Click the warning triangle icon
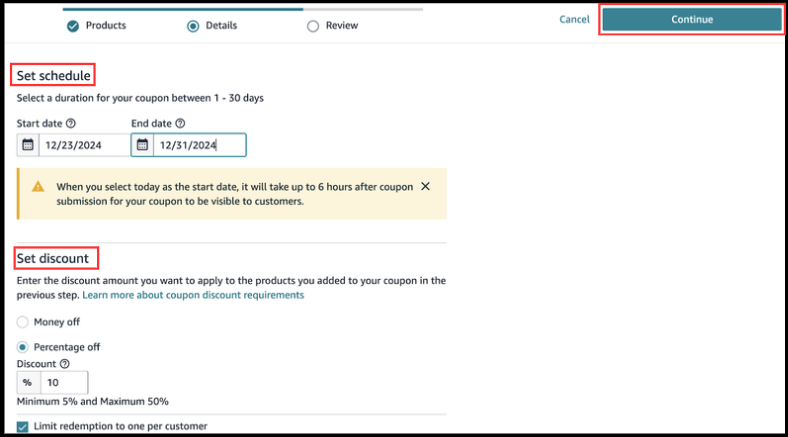The height and width of the screenshot is (437, 788). (x=38, y=187)
